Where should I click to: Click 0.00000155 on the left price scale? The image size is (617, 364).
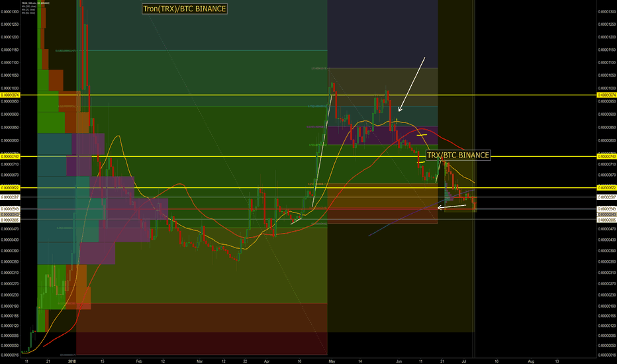[x=10, y=316]
